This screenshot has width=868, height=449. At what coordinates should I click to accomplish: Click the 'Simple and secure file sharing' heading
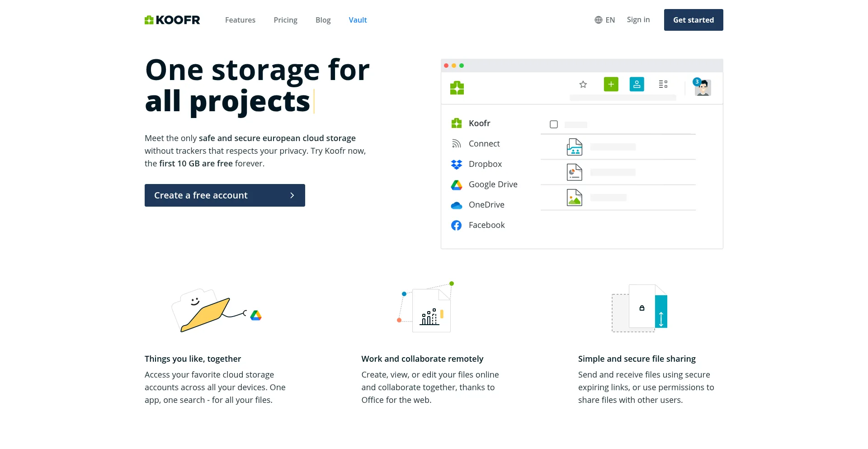click(x=637, y=359)
